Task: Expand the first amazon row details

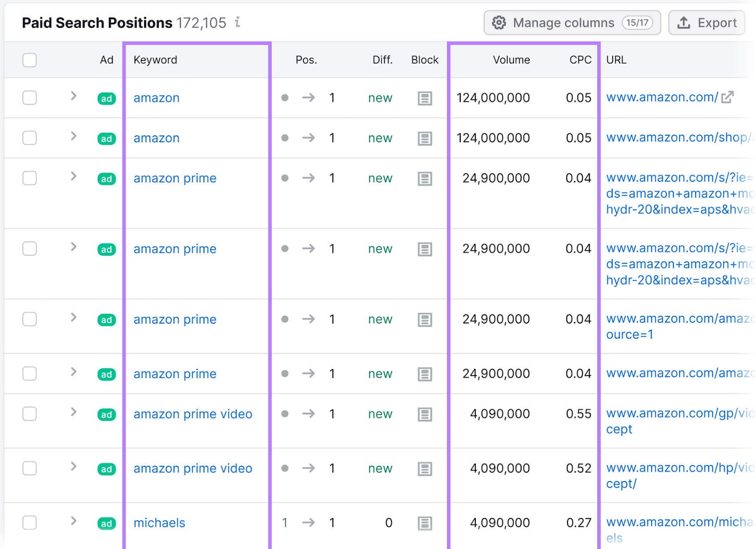Action: pyautogui.click(x=73, y=96)
